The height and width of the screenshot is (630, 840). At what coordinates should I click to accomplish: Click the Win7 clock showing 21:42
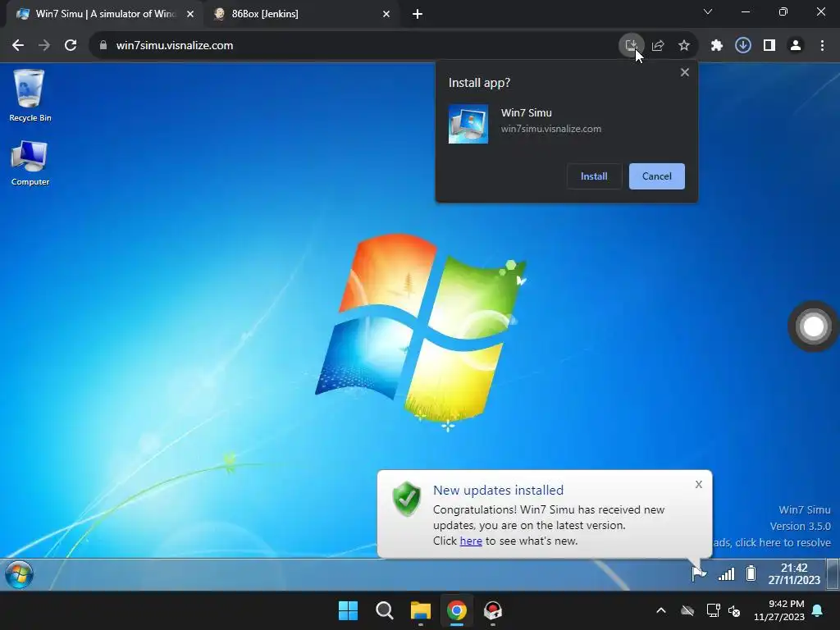click(794, 573)
